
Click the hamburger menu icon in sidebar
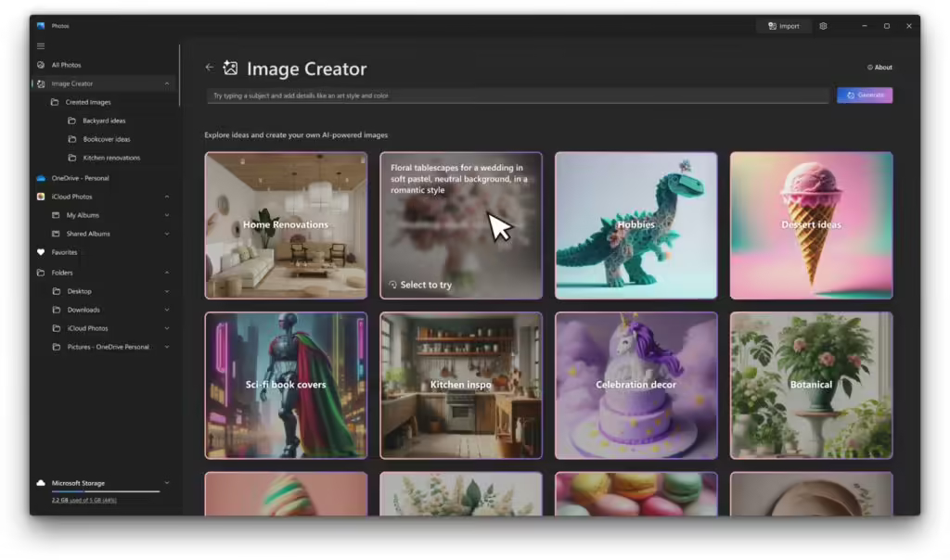coord(41,45)
